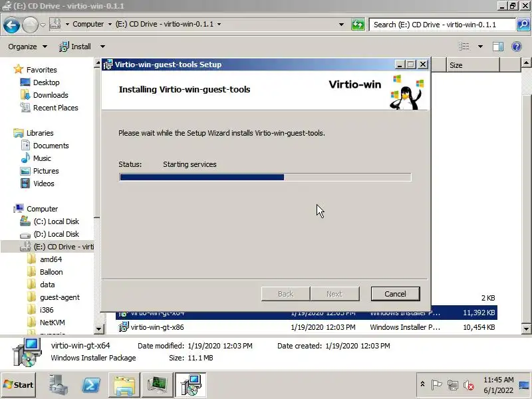Image resolution: width=532 pixels, height=399 pixels.
Task: Open the root breadcrumb dropdown arrow
Action: (67, 24)
